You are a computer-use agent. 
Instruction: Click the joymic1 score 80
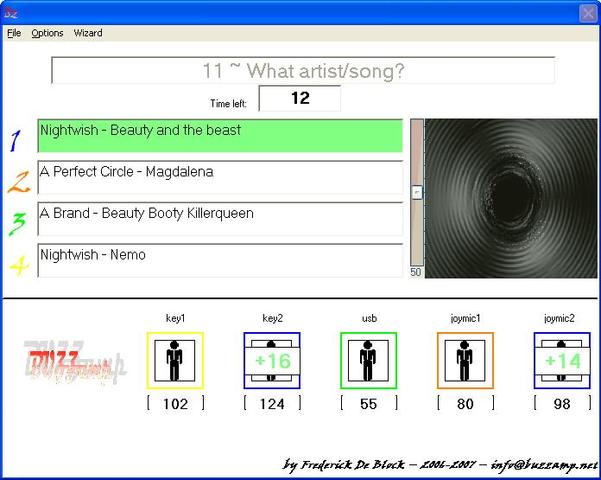coord(465,404)
